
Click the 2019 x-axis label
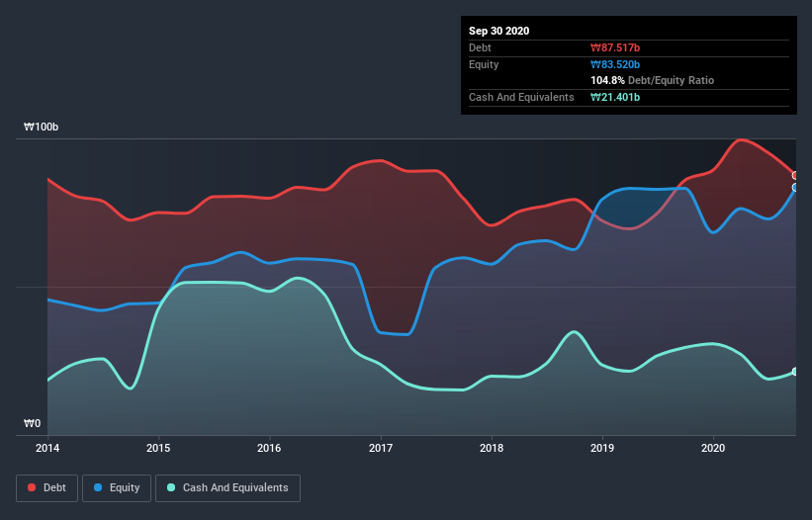pos(601,448)
